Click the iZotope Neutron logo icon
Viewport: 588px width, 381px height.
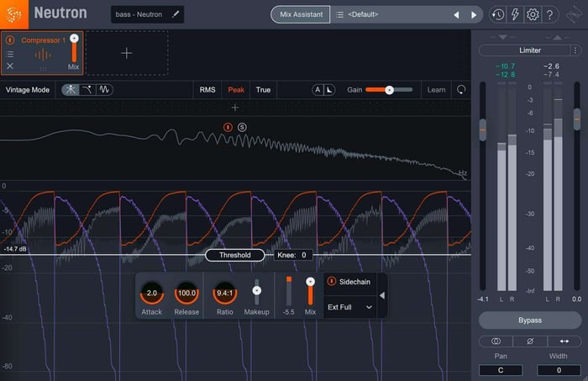coord(14,14)
